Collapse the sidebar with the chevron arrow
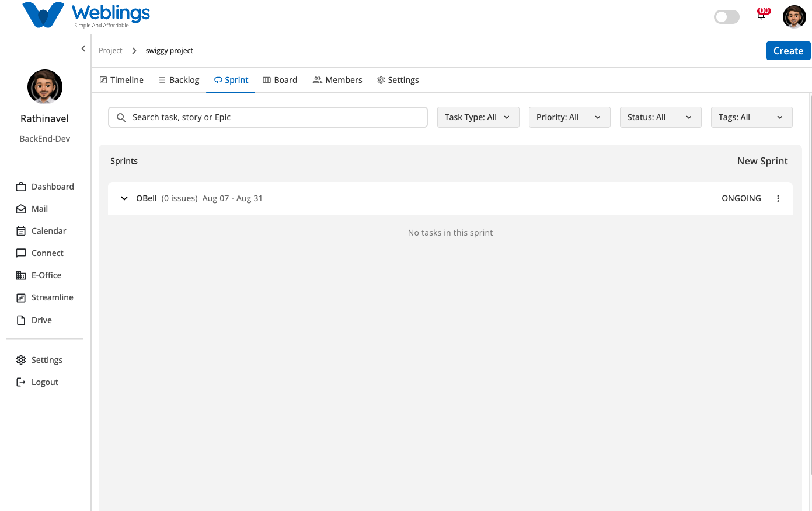 pos(83,48)
